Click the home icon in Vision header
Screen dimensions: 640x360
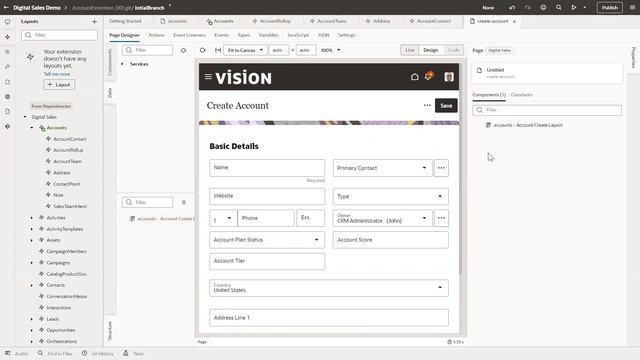coord(414,77)
